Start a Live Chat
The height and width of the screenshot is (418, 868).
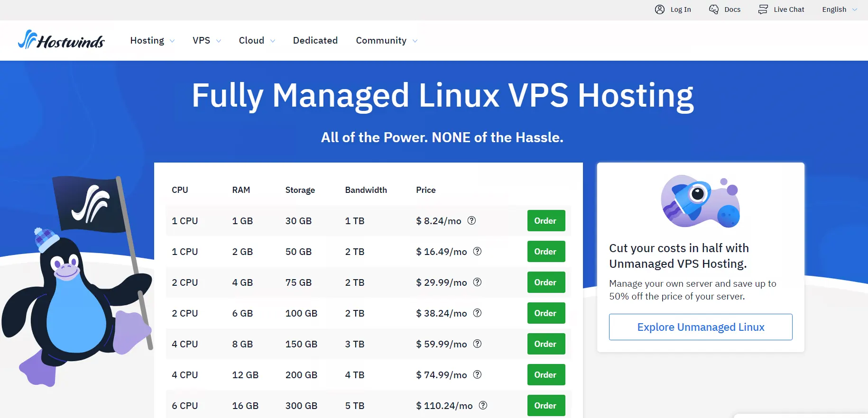pyautogui.click(x=789, y=9)
